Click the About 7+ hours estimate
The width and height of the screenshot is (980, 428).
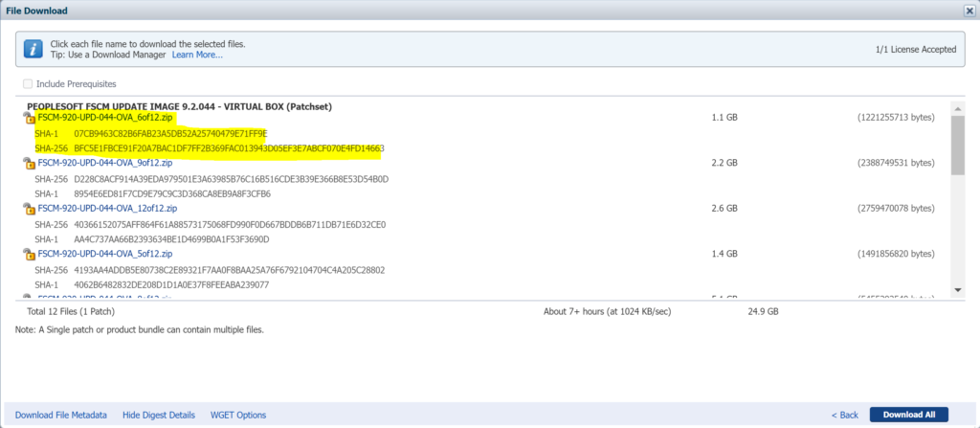point(608,311)
